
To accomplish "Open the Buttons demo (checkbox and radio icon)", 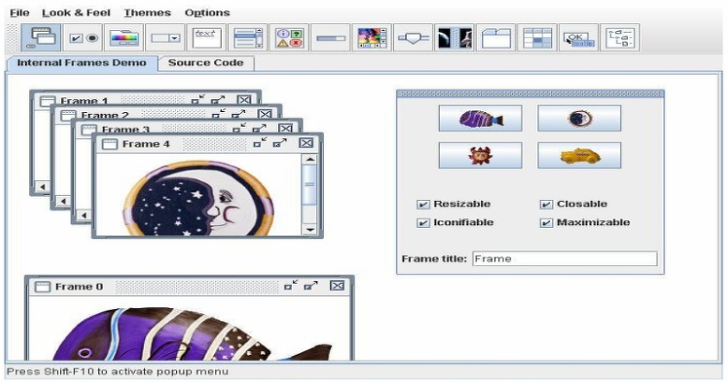I will (84, 38).
